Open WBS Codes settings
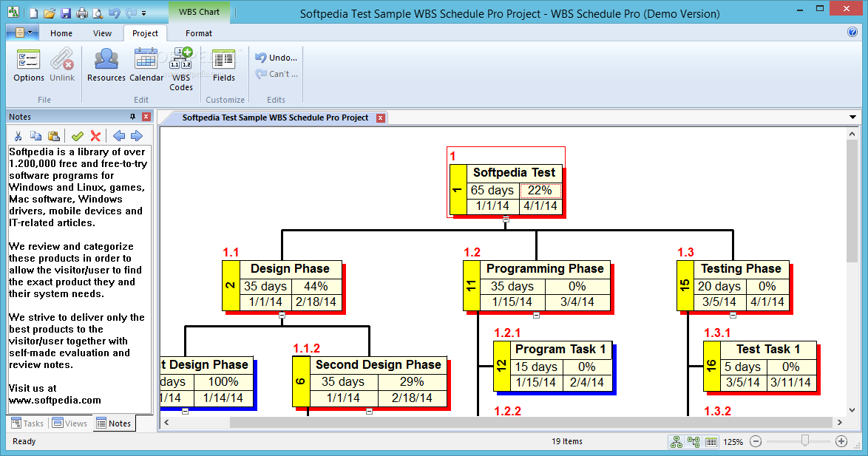868x456 pixels. (181, 69)
